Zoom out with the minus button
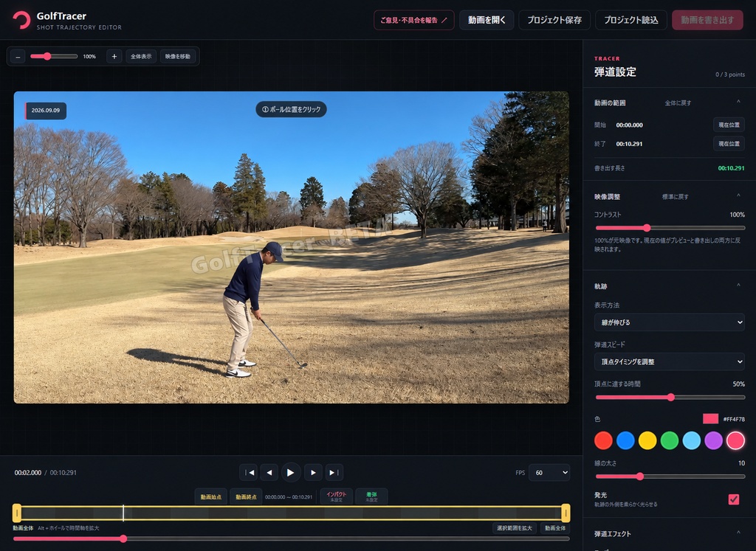 point(18,56)
